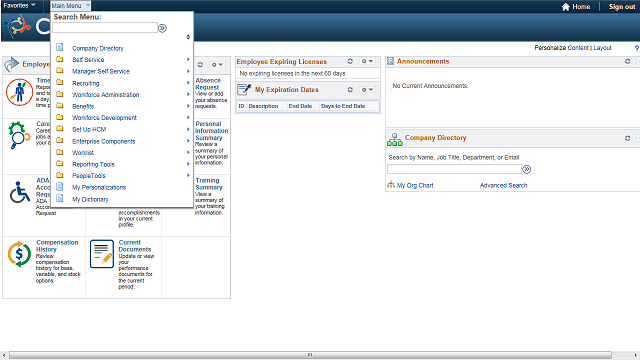The height and width of the screenshot is (360, 640).
Task: Open Absence Request link
Action: [x=208, y=84]
